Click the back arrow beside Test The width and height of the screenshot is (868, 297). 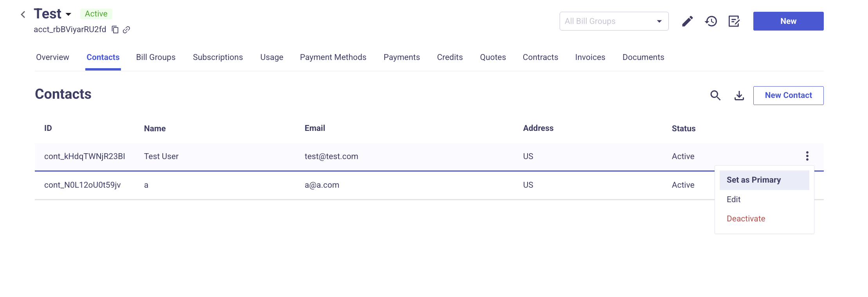(x=23, y=14)
